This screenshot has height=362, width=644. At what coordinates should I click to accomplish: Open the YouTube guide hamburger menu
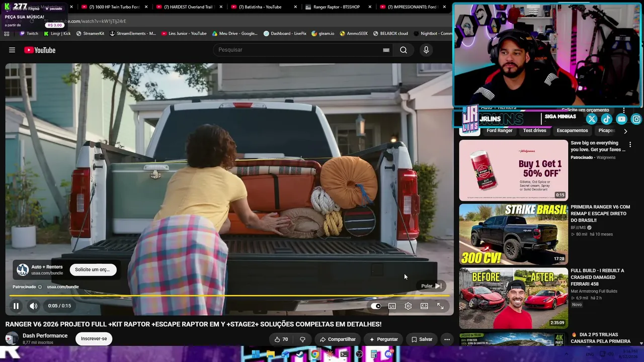point(12,50)
